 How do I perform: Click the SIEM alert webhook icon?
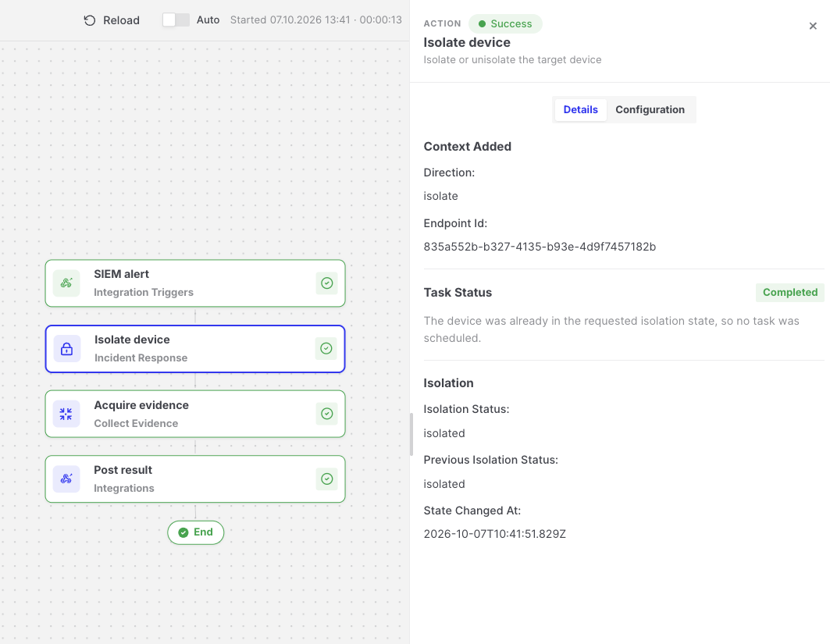66,283
